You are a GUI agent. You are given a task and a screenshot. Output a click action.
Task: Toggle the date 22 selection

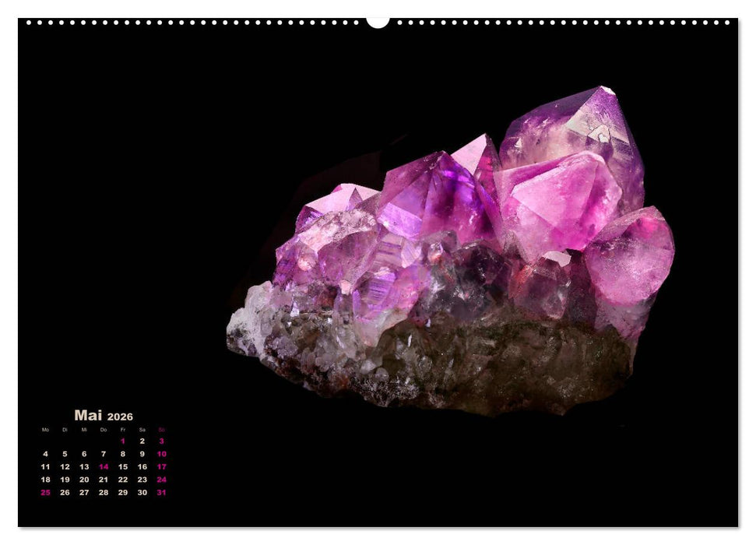(122, 479)
